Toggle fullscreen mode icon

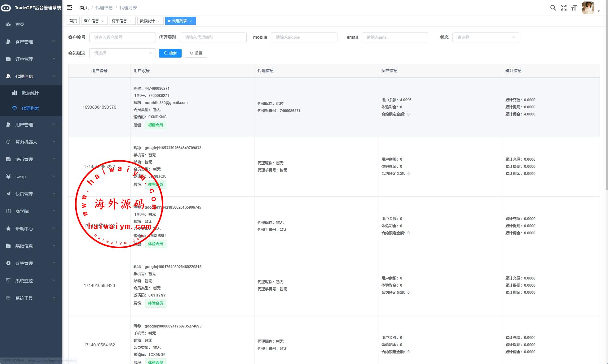(564, 8)
